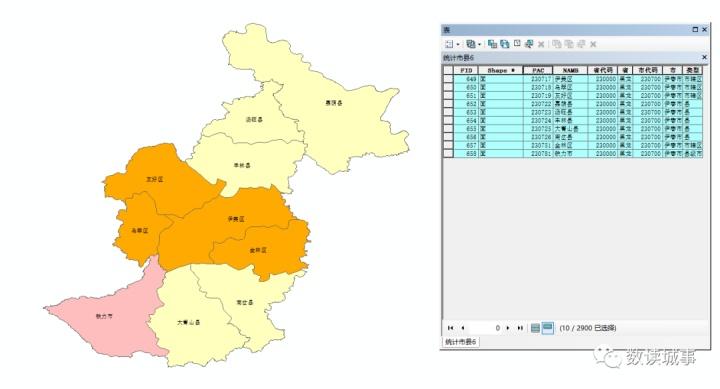The width and height of the screenshot is (720, 389).
Task: Click PAC cell 230719
Action: (x=538, y=96)
